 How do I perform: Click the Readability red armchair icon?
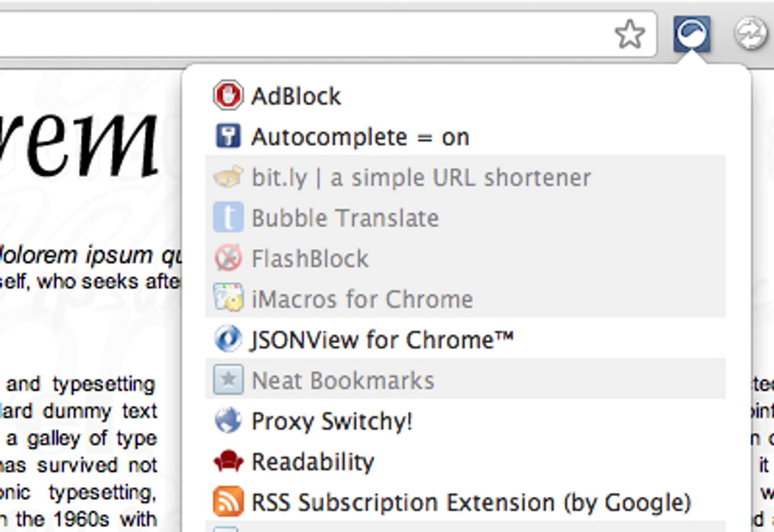coord(228,461)
